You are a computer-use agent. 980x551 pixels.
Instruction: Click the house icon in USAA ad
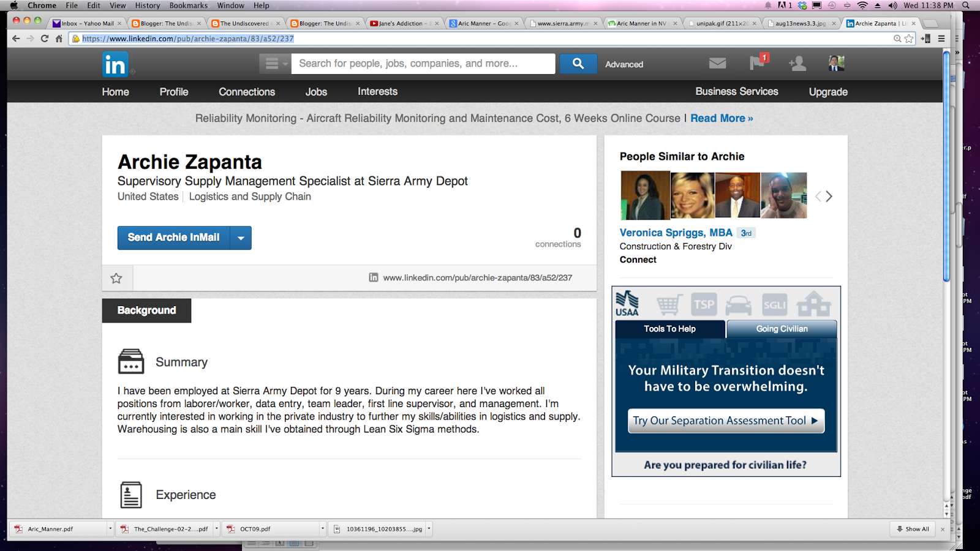(813, 304)
